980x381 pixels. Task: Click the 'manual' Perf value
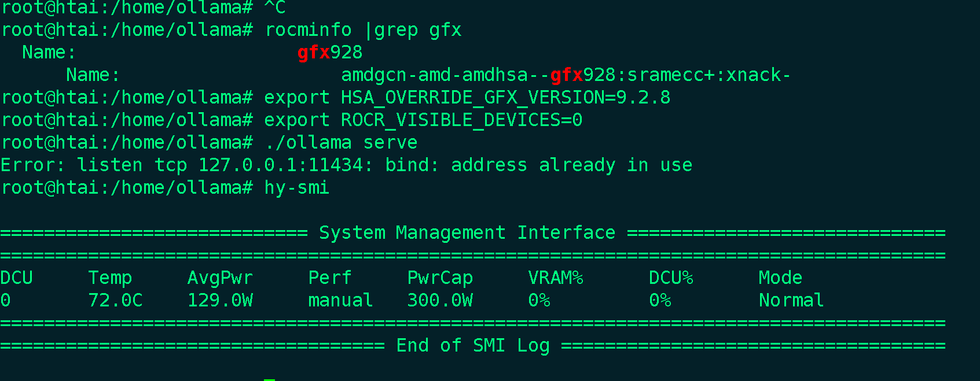pyautogui.click(x=340, y=301)
